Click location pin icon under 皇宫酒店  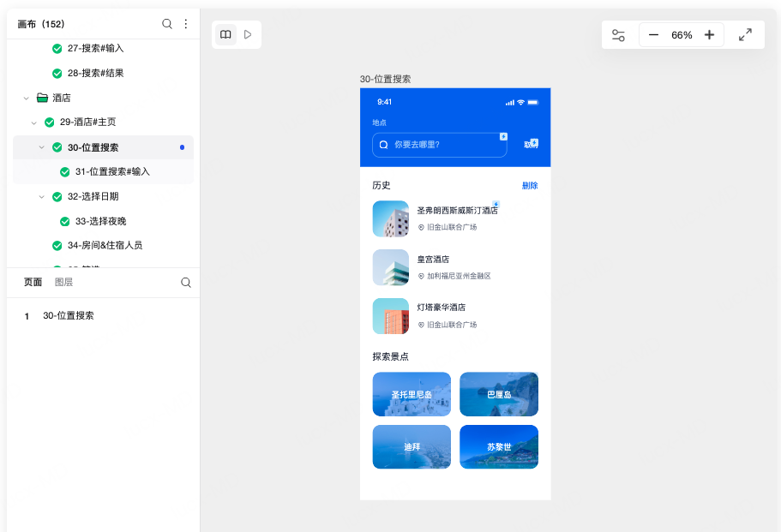pos(421,276)
